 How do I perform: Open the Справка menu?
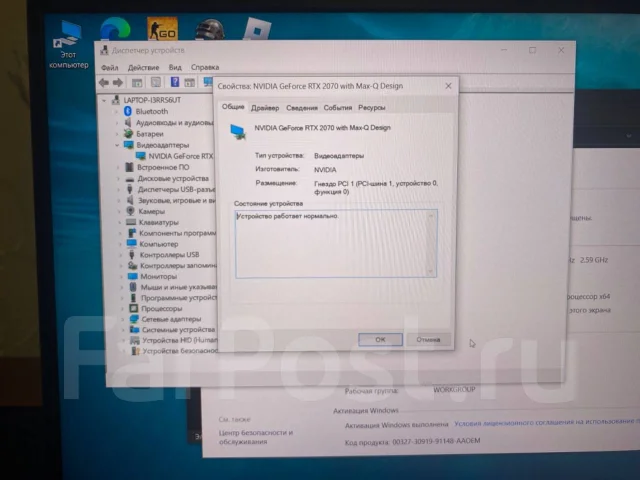(x=205, y=67)
